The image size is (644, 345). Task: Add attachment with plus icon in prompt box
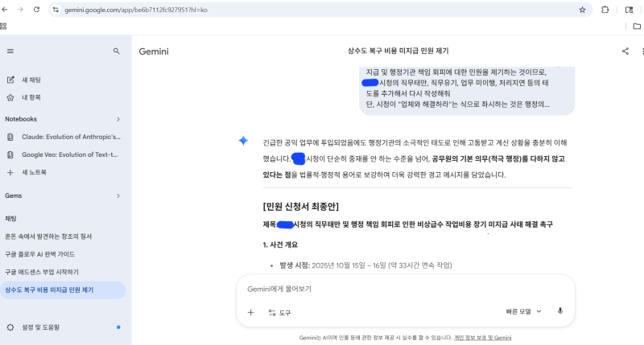coord(250,313)
